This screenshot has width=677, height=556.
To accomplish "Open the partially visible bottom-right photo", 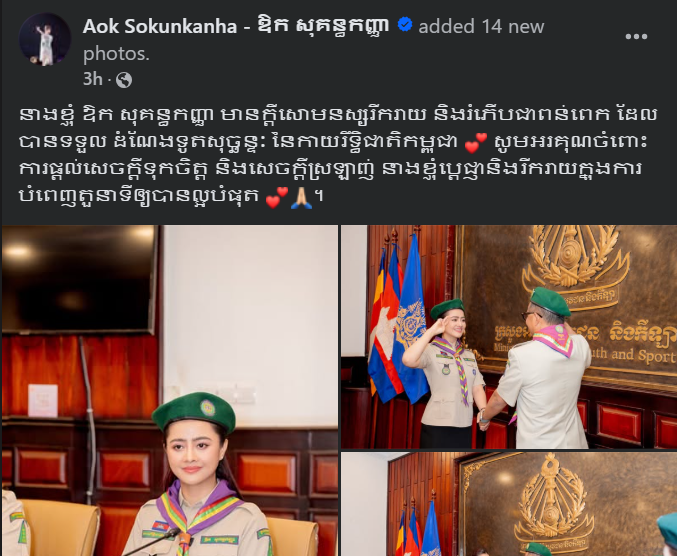I will 509,504.
